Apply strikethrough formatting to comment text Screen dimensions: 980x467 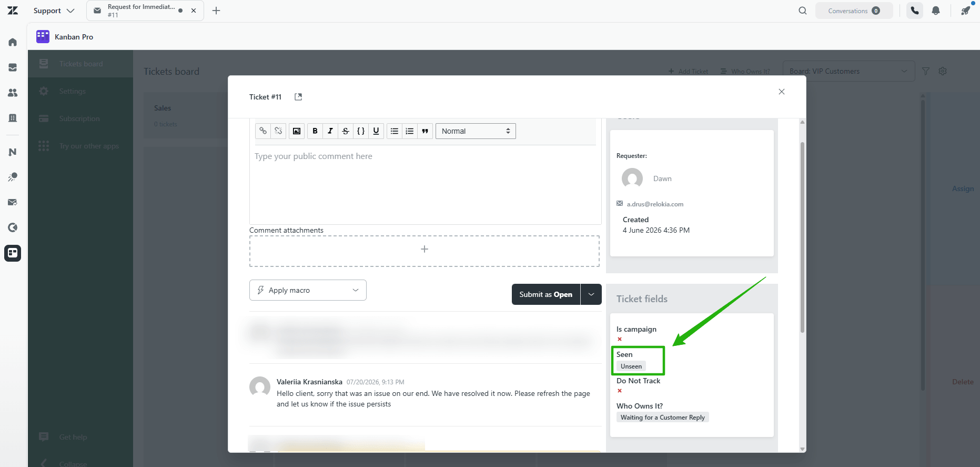346,131
